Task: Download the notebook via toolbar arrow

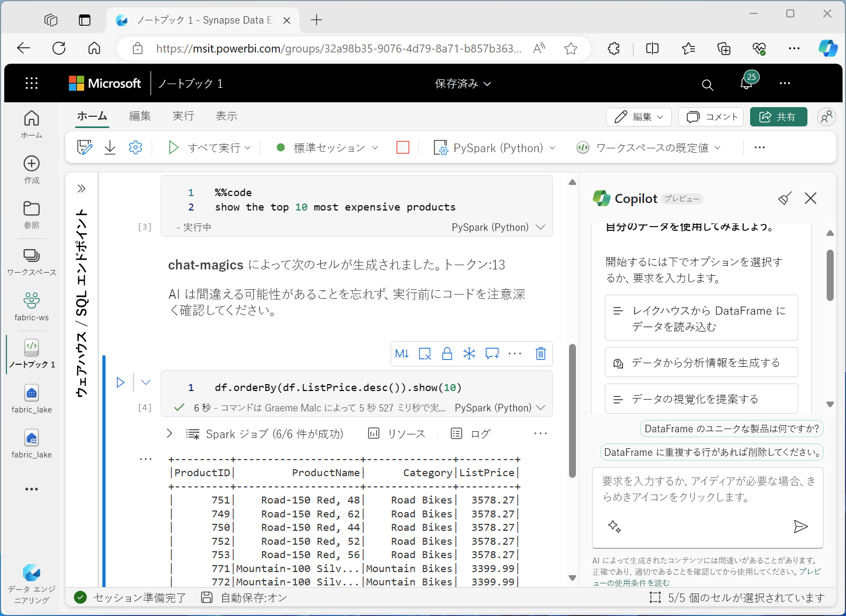Action: click(110, 147)
